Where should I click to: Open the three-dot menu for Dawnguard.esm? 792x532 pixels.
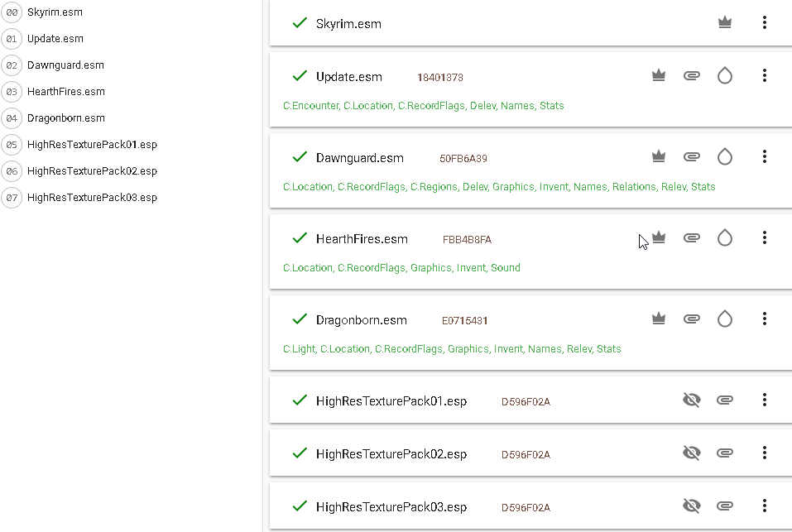(x=764, y=156)
